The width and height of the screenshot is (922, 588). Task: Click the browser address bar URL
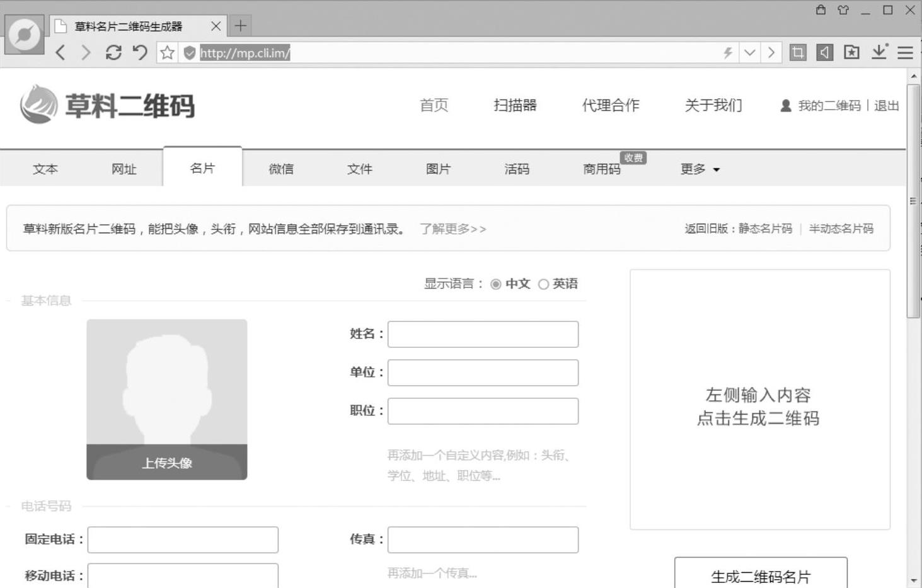pyautogui.click(x=245, y=53)
